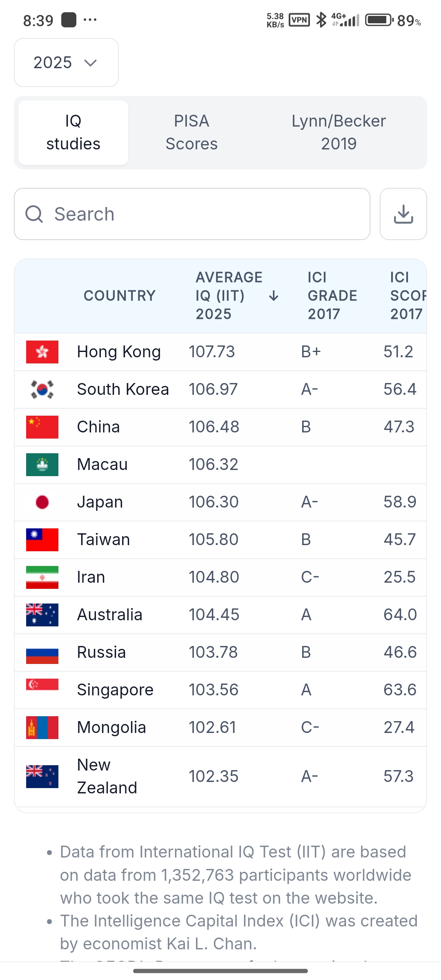Tap the Bluetooth status bar icon
Screen dimensions: 441x980
[321, 20]
